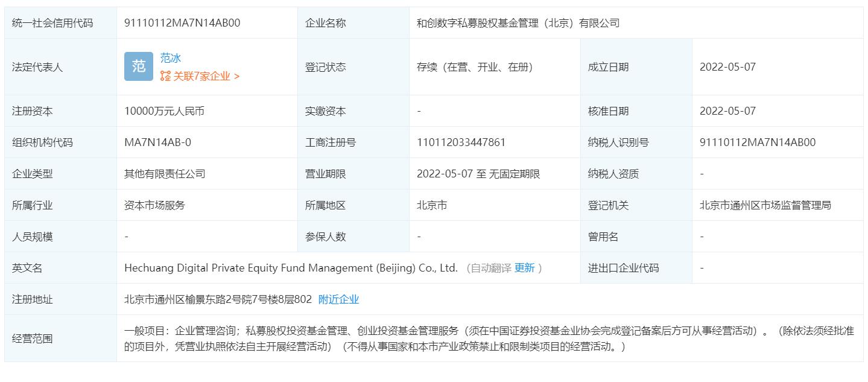Viewport: 868px width, 382px height.
Task: Select credit code 91110112MA7N14AB00 in first row
Action: 182,23
